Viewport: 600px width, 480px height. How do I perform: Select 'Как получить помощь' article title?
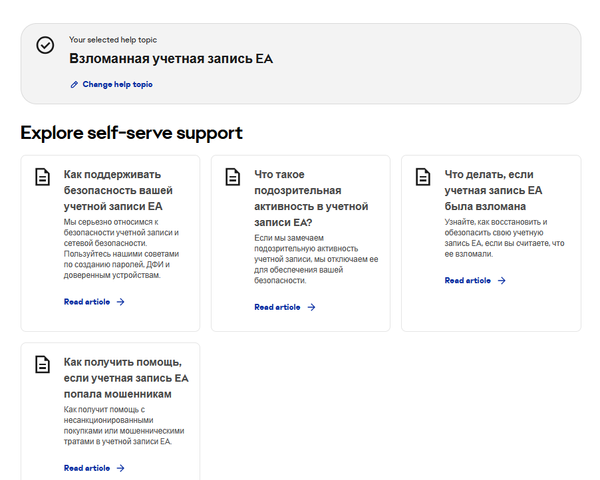click(125, 377)
